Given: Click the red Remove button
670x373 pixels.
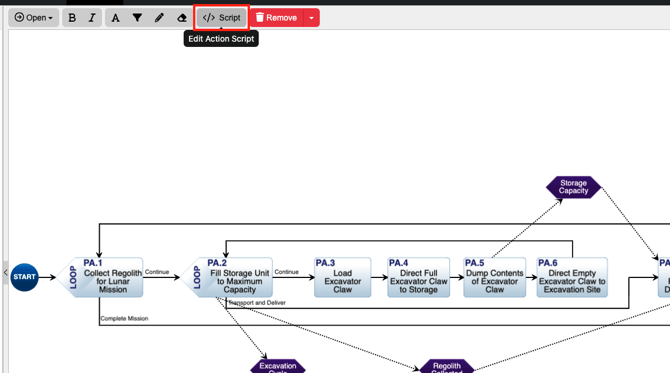Looking at the screenshot, I should pos(276,18).
